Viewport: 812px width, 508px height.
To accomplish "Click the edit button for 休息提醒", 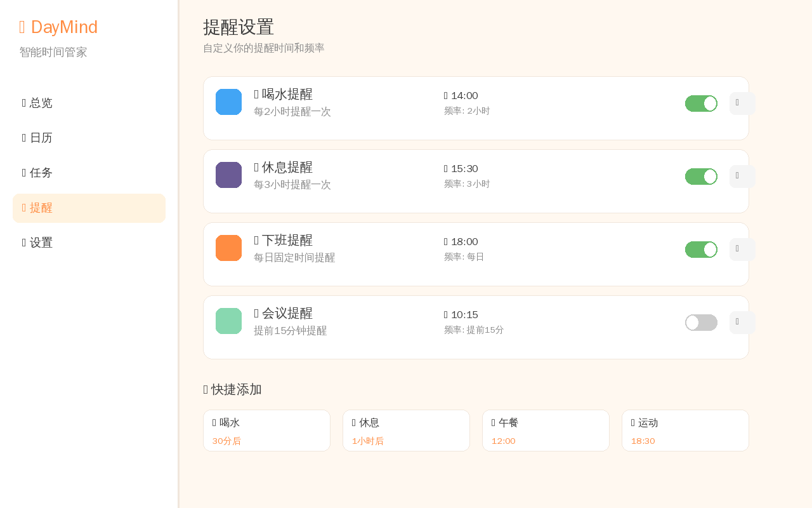I will pos(742,177).
